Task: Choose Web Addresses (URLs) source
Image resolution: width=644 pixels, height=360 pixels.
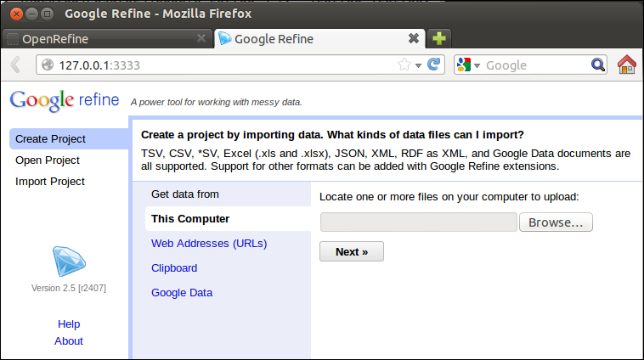Action: pos(209,244)
